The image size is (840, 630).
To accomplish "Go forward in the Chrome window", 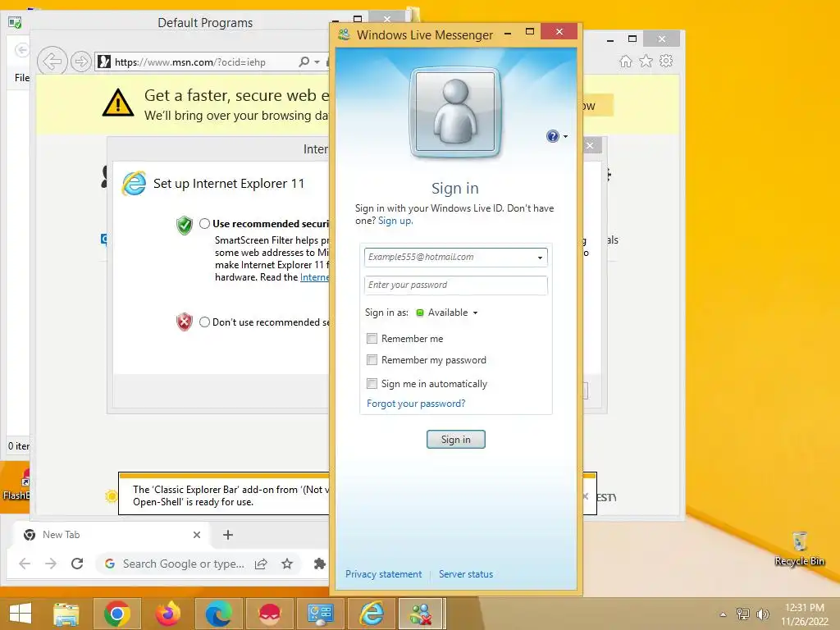I will (x=51, y=564).
